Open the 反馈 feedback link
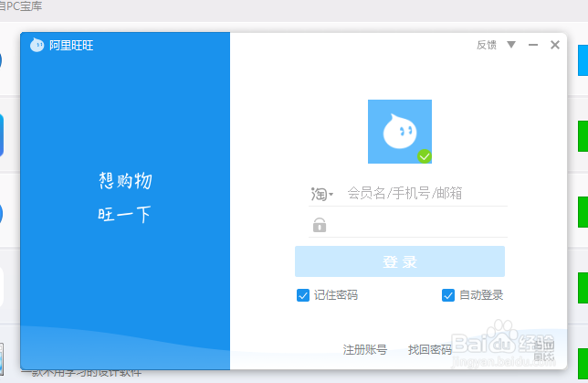The width and height of the screenshot is (588, 383). click(x=487, y=45)
